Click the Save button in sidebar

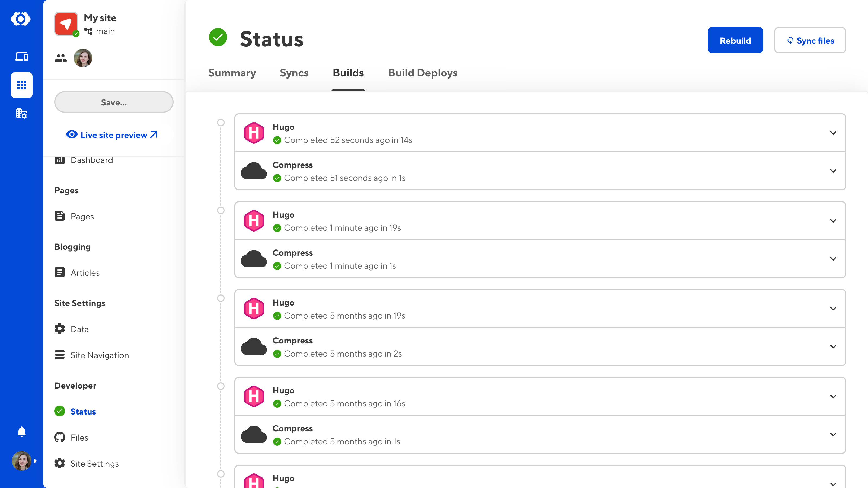[x=113, y=102]
